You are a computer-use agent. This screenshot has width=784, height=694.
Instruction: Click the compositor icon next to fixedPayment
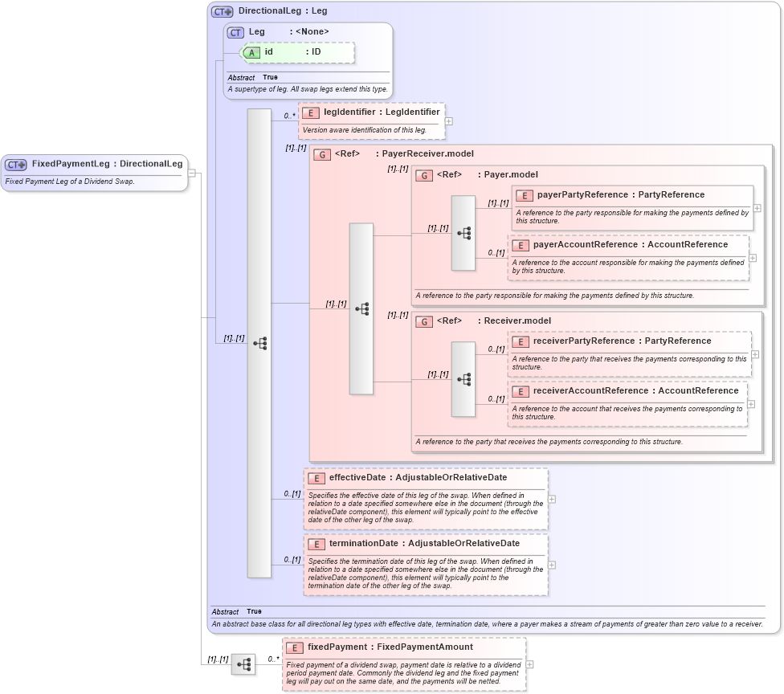coord(243,664)
